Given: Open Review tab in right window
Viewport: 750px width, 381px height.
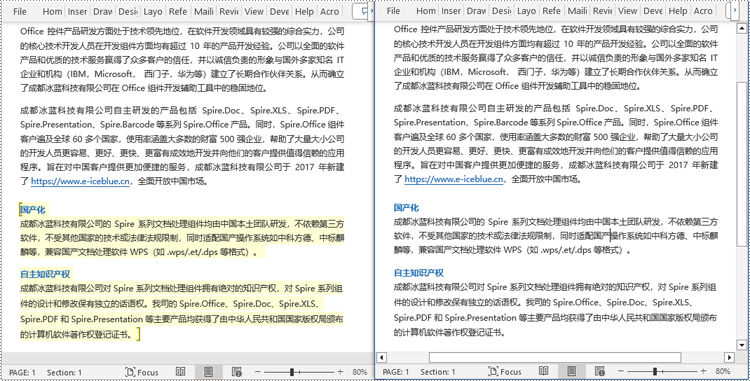Looking at the screenshot, I should tap(602, 11).
